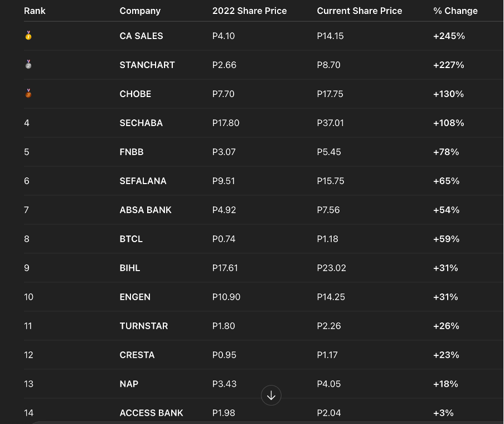
Task: Sort by the Rank column header
Action: pyautogui.click(x=35, y=11)
